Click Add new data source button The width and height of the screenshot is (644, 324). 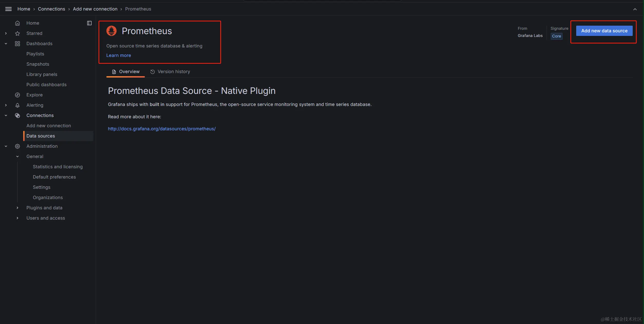tap(604, 31)
